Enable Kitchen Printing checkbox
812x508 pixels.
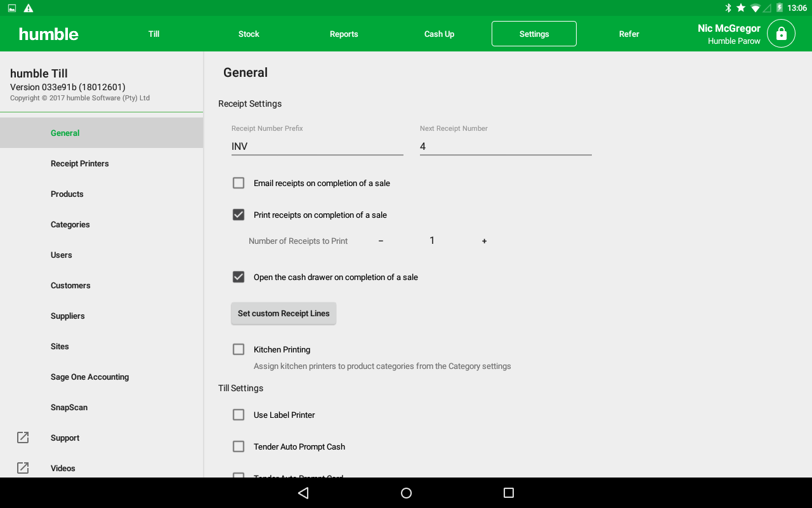(x=239, y=349)
